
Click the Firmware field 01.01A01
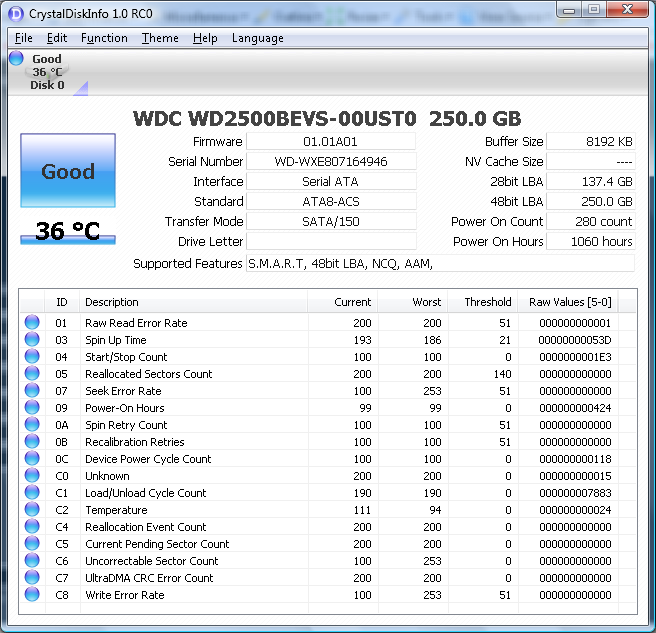click(331, 141)
